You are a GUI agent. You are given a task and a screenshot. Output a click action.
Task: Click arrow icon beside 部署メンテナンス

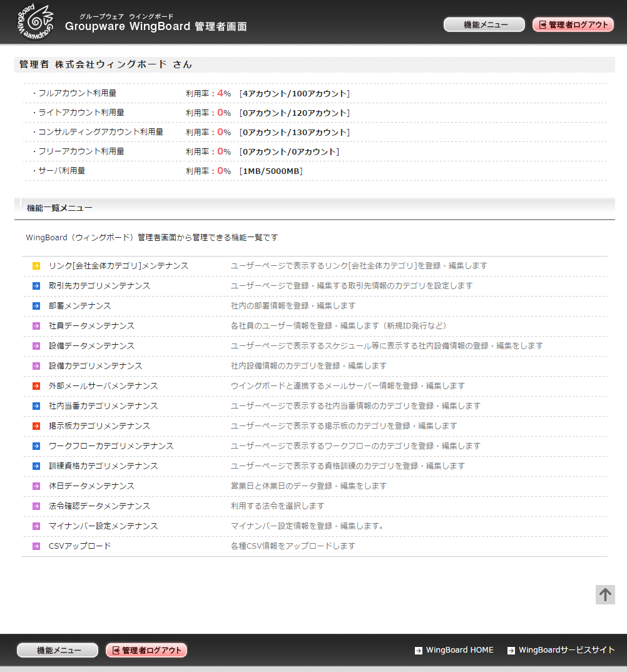click(x=36, y=306)
